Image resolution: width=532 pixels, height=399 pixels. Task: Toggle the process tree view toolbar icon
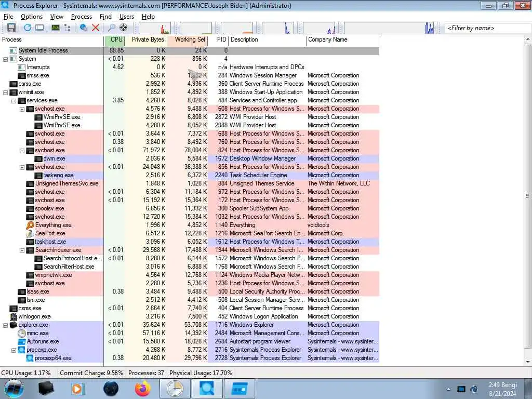67,28
